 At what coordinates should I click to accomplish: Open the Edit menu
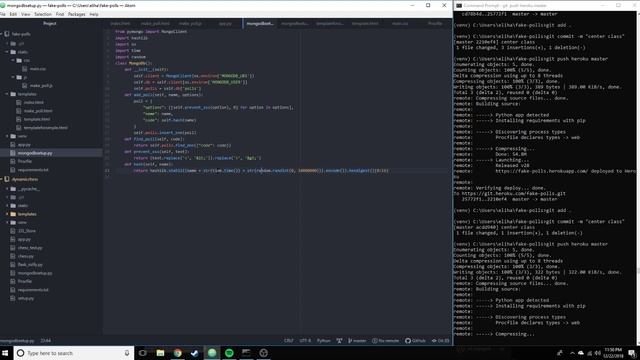13,14
